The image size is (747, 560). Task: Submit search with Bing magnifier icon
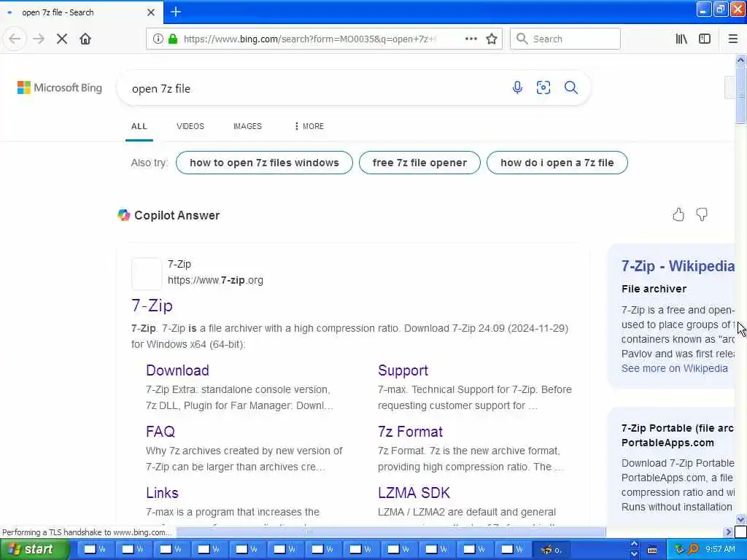click(571, 87)
